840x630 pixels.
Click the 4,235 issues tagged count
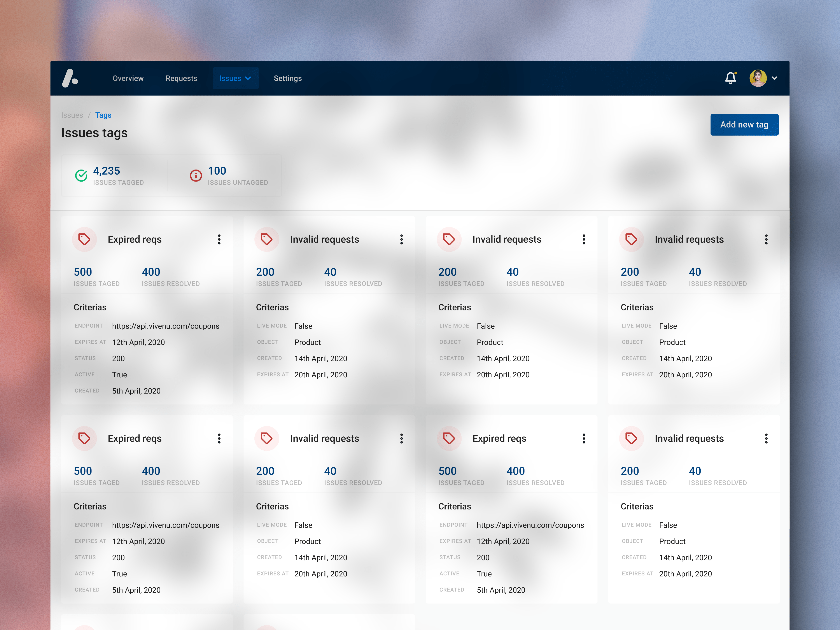pos(106,171)
